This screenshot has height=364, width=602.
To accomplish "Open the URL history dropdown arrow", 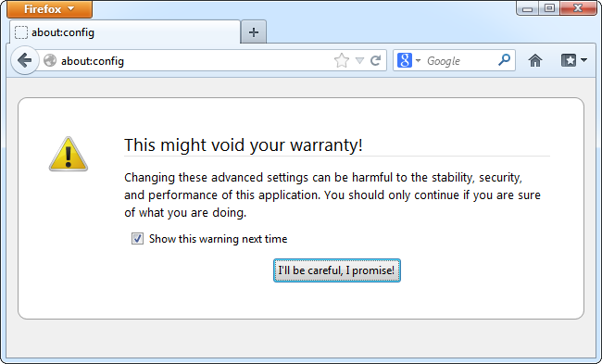I will pyautogui.click(x=359, y=60).
